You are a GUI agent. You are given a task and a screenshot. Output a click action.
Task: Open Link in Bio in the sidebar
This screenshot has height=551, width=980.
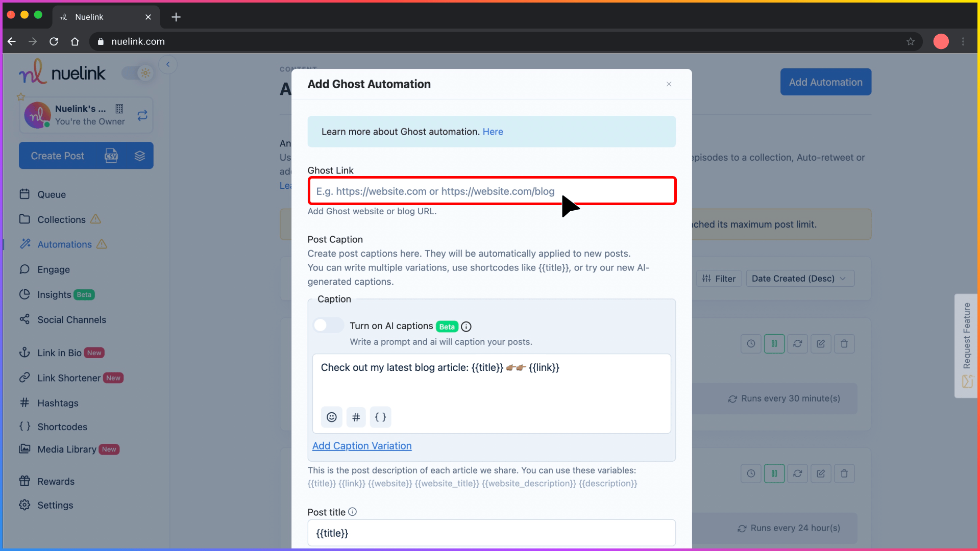coord(61,353)
